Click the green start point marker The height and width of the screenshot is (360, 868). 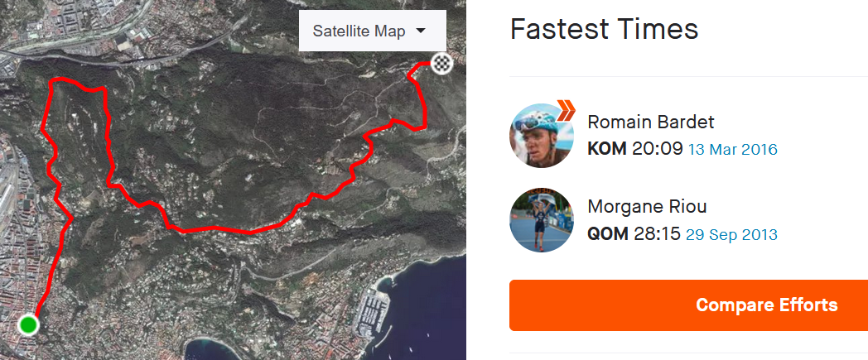[29, 325]
